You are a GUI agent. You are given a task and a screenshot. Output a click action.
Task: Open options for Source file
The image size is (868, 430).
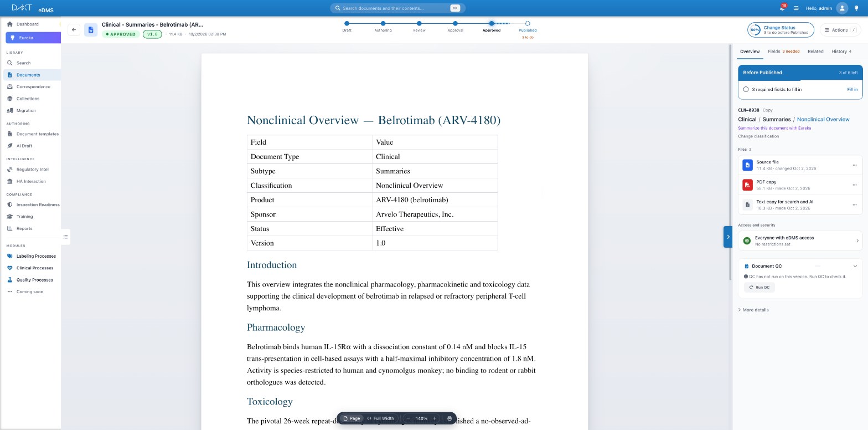[854, 165]
